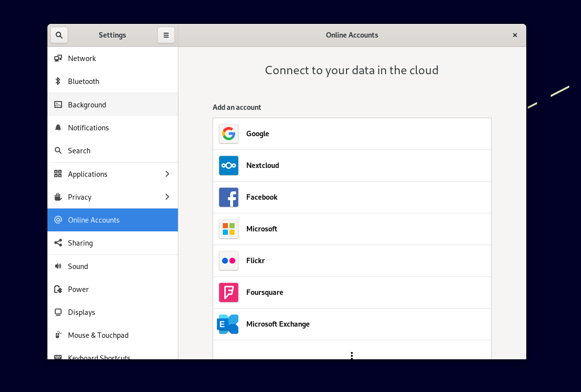Click the Flickr icon
This screenshot has height=392, width=581.
coord(228,260)
